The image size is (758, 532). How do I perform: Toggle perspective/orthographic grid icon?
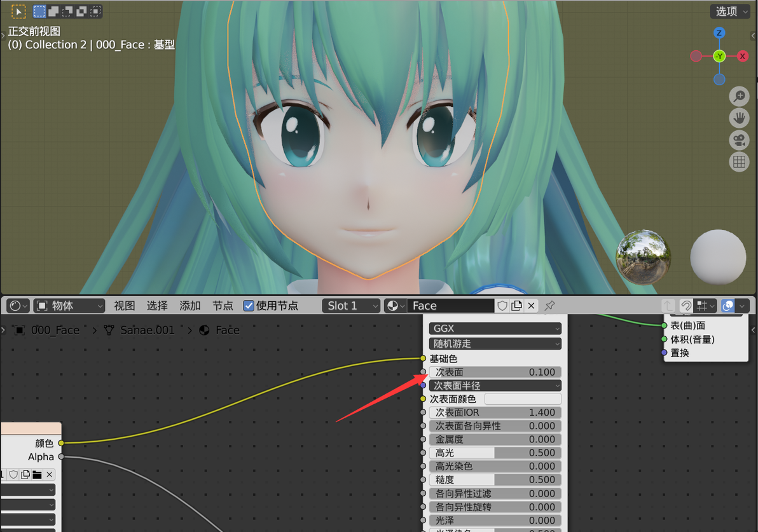(739, 162)
